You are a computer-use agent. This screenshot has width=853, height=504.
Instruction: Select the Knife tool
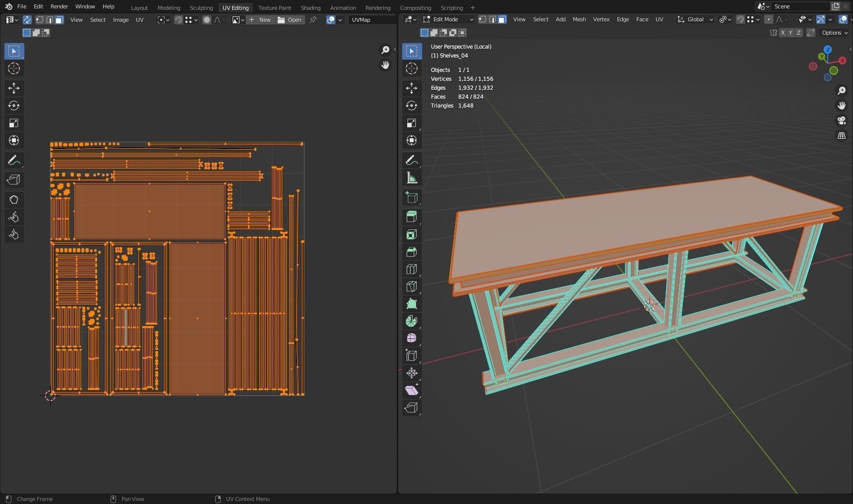412,286
